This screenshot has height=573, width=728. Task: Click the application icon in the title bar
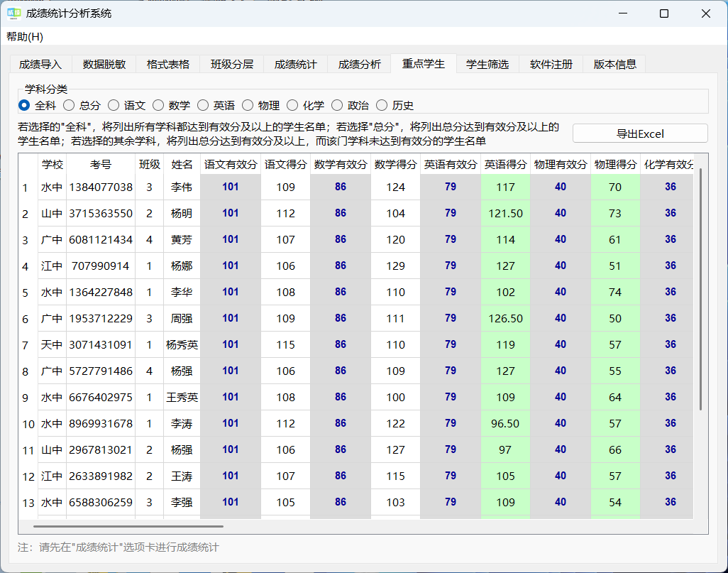(x=14, y=13)
